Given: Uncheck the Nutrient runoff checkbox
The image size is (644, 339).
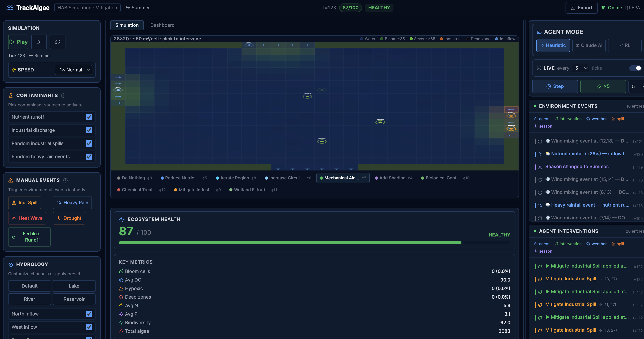Looking at the screenshot, I should [89, 117].
